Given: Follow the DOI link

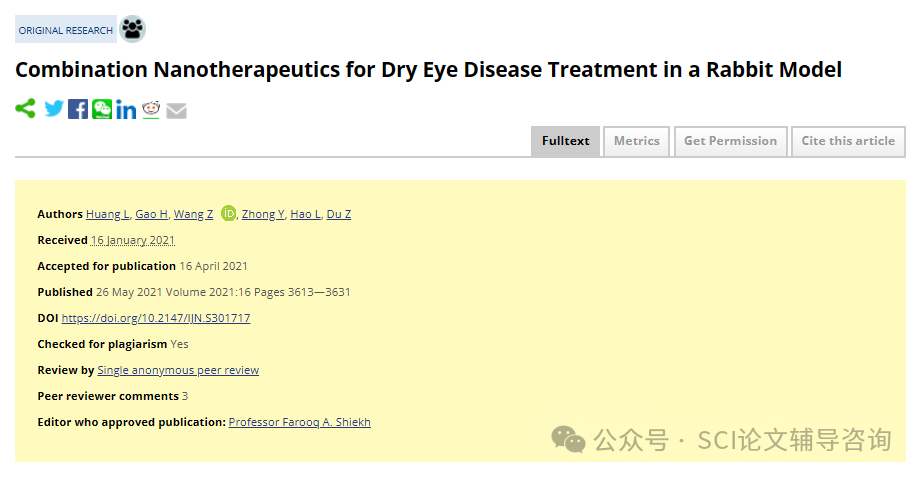Looking at the screenshot, I should (x=156, y=318).
